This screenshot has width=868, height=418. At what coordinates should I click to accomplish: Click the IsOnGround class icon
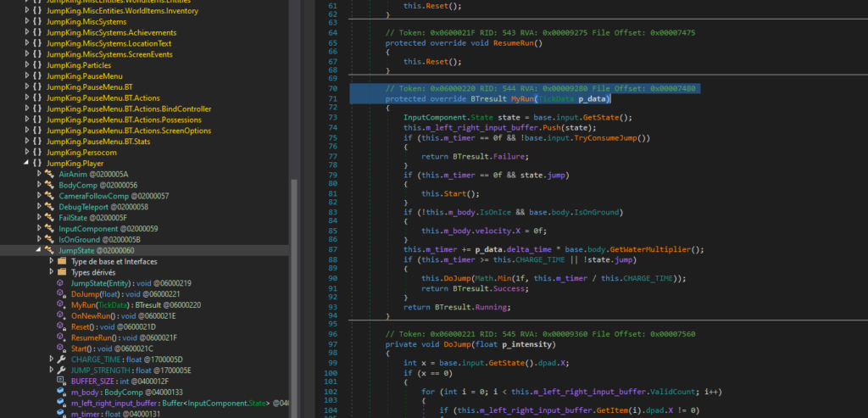point(49,240)
